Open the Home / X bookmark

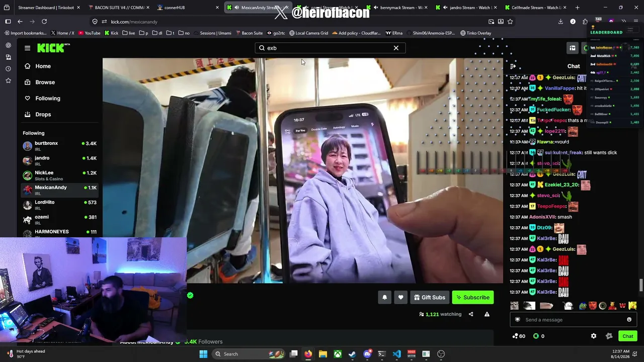coord(62,33)
